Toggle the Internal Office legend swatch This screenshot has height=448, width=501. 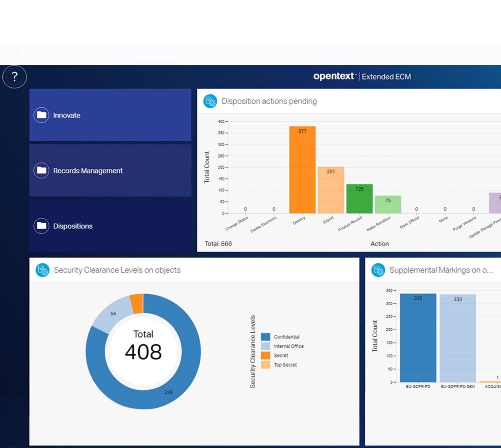click(266, 346)
